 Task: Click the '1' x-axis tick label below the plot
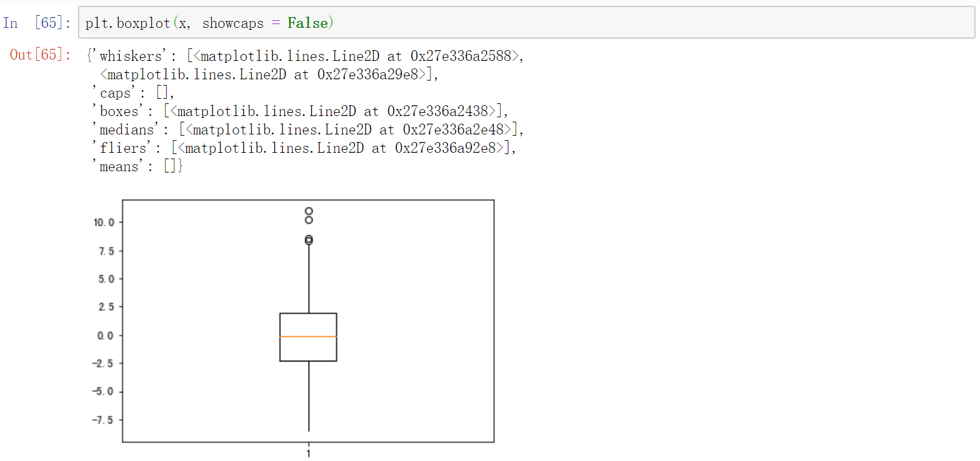309,453
